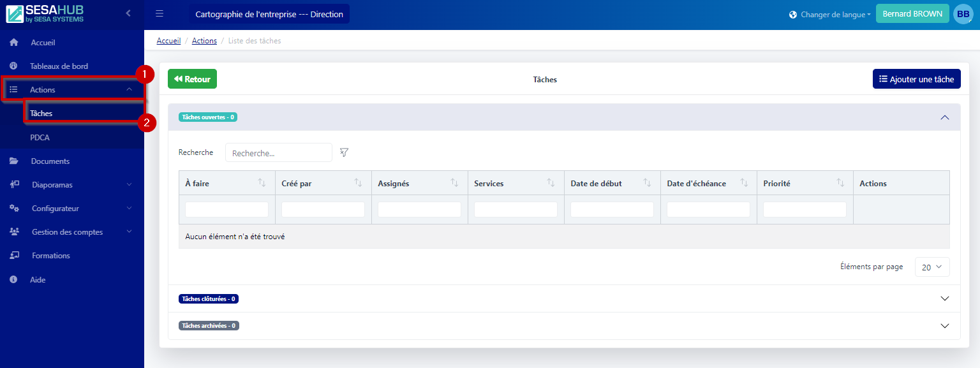Click the BB user avatar
The width and height of the screenshot is (980, 368).
pyautogui.click(x=963, y=14)
